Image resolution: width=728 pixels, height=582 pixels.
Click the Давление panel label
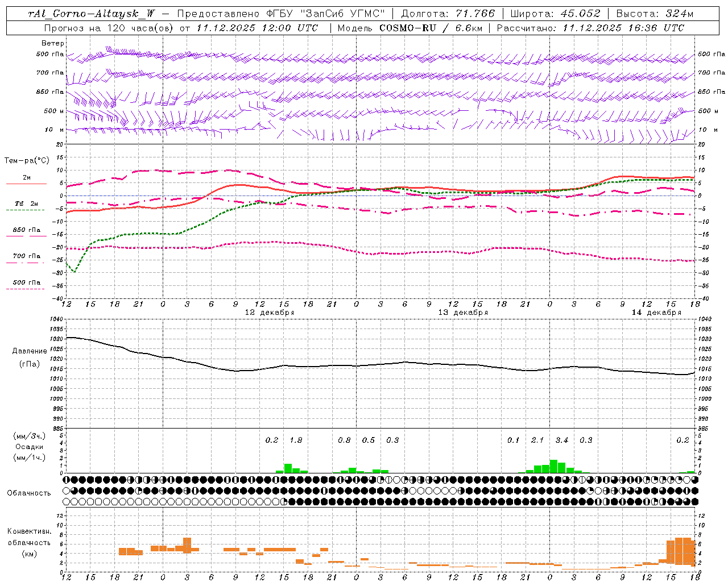point(30,351)
